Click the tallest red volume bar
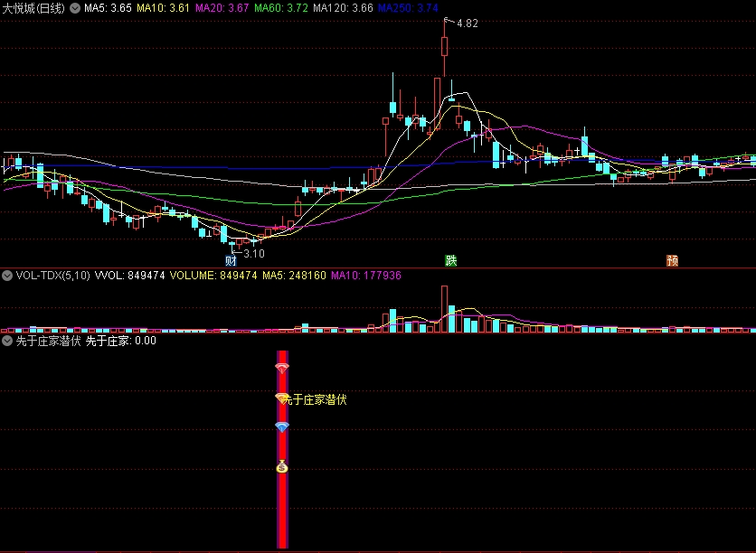756x553 pixels. [x=444, y=309]
